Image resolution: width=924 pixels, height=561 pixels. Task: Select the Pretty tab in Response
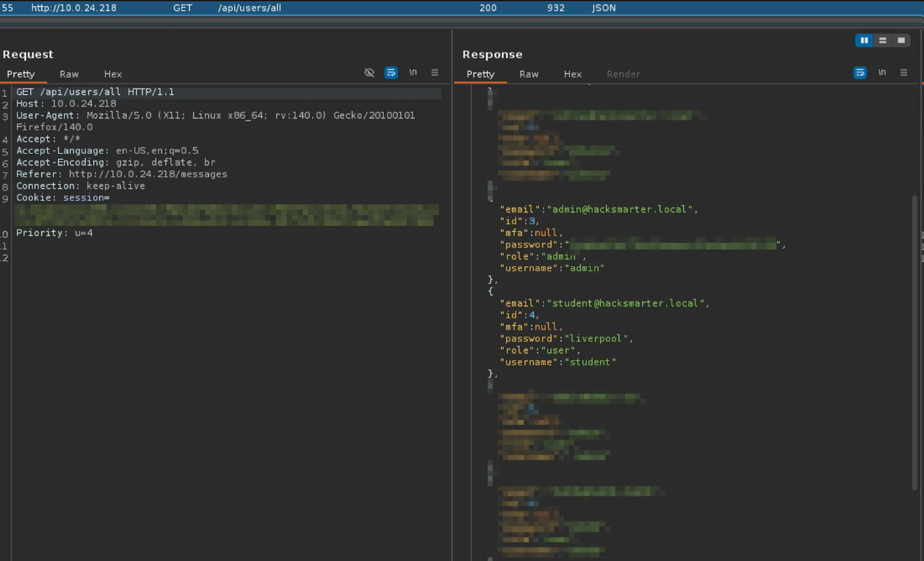click(x=480, y=74)
